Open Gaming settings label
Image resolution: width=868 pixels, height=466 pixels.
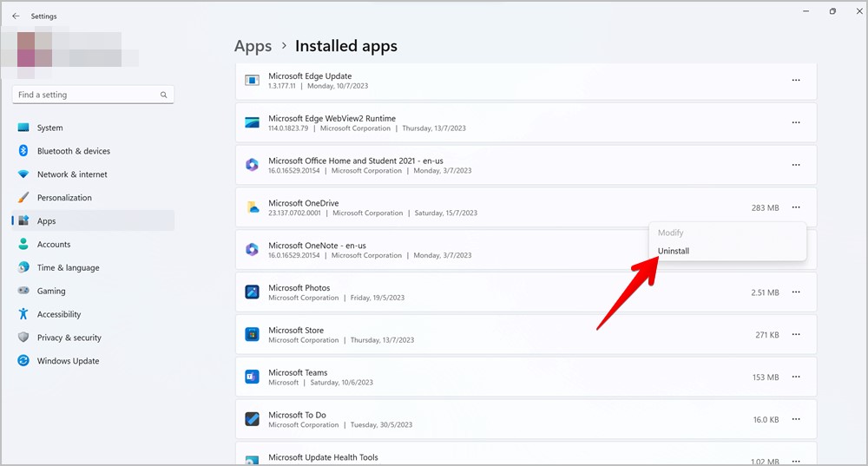pyautogui.click(x=51, y=291)
